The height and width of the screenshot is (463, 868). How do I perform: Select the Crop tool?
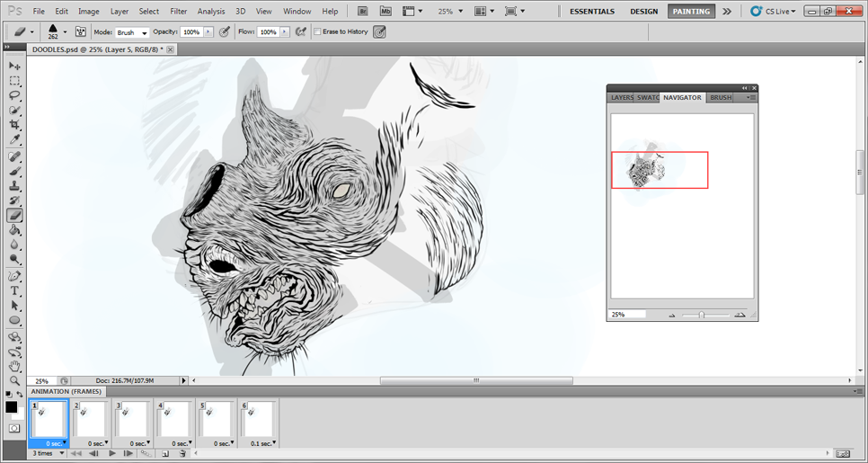pyautogui.click(x=15, y=125)
